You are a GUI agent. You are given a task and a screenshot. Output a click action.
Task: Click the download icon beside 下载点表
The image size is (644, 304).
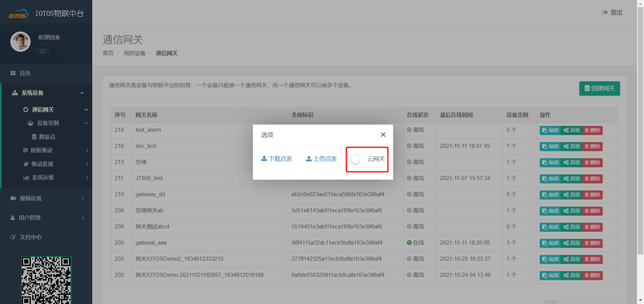tap(264, 159)
